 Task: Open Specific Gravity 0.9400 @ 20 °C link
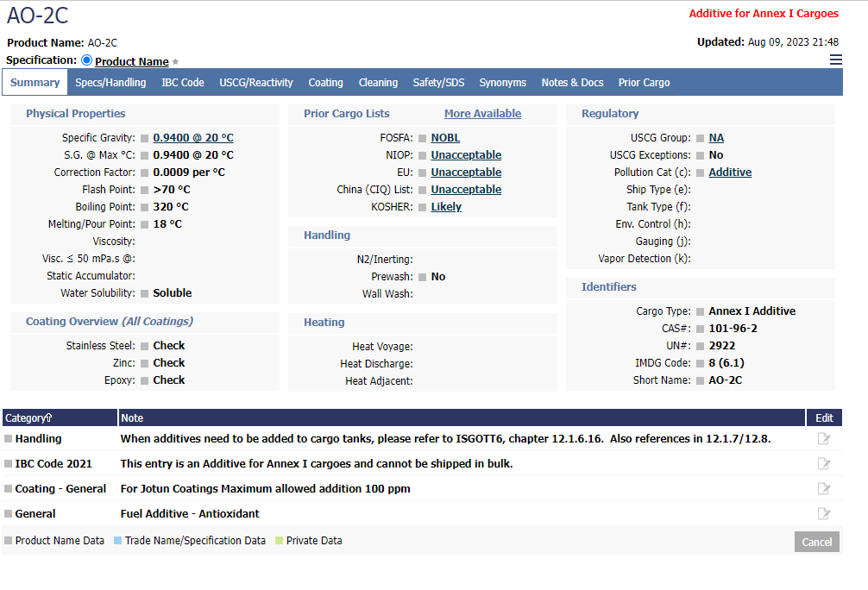pyautogui.click(x=193, y=138)
